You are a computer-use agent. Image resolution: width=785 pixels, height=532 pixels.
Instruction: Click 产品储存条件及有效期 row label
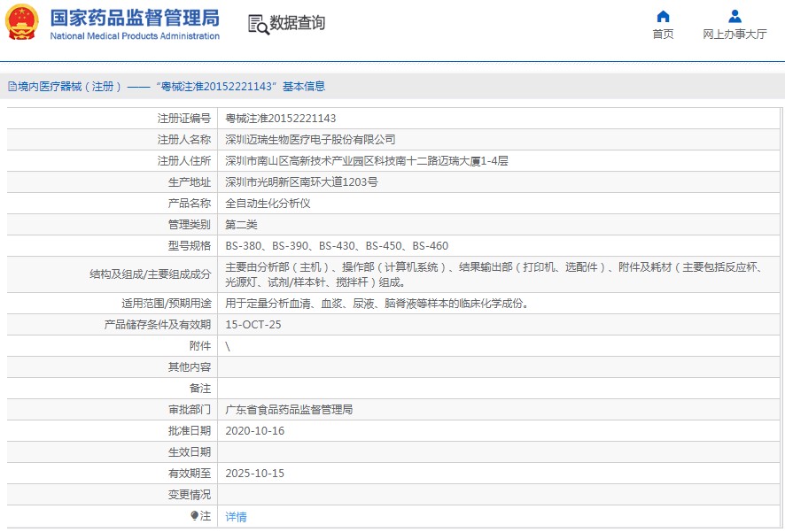(157, 325)
